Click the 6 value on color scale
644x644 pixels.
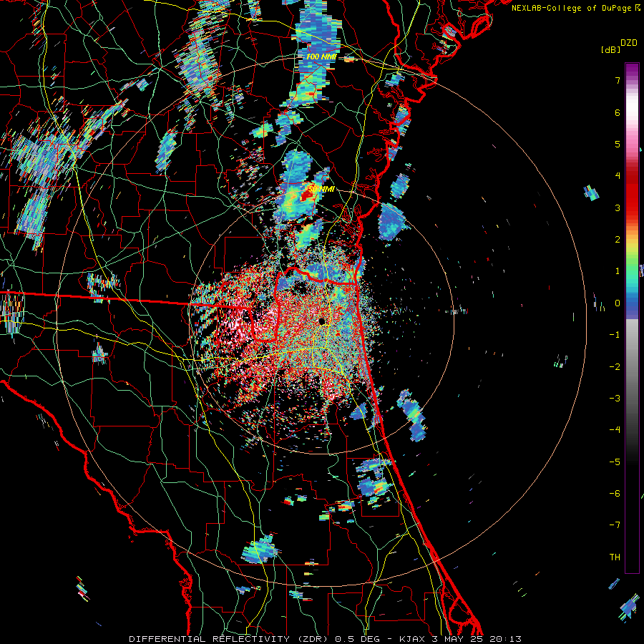point(618,112)
